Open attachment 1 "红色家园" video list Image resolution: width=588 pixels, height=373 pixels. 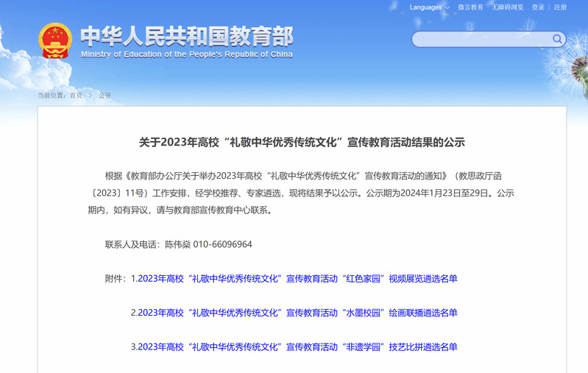tap(294, 278)
